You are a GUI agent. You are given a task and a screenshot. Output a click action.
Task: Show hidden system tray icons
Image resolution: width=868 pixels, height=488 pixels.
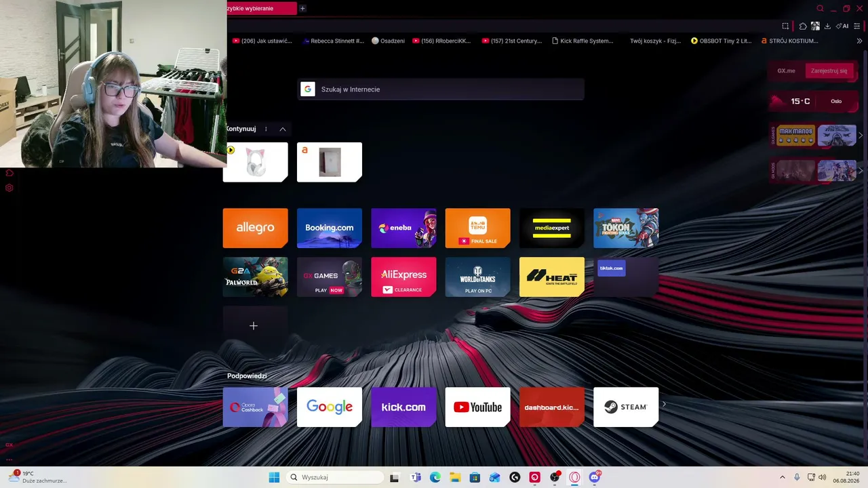(x=782, y=477)
